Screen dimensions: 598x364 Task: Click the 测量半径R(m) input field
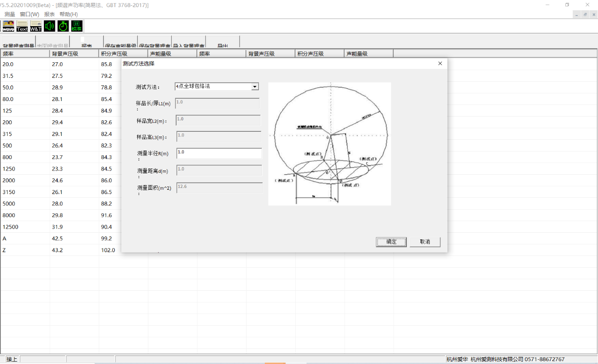[x=219, y=153]
